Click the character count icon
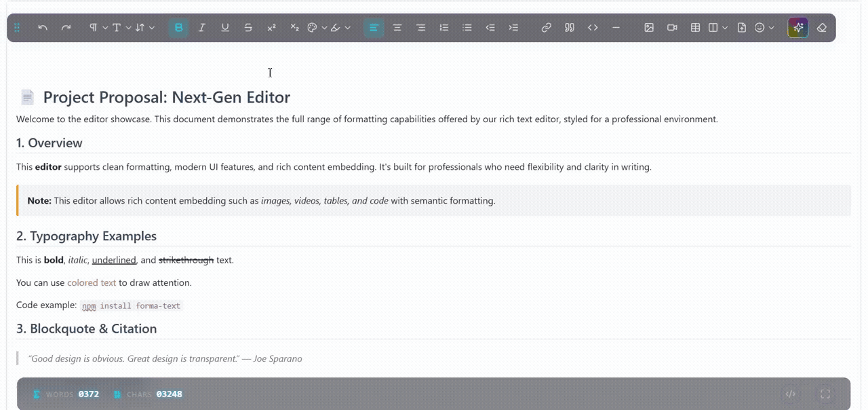The image size is (868, 410). click(117, 394)
